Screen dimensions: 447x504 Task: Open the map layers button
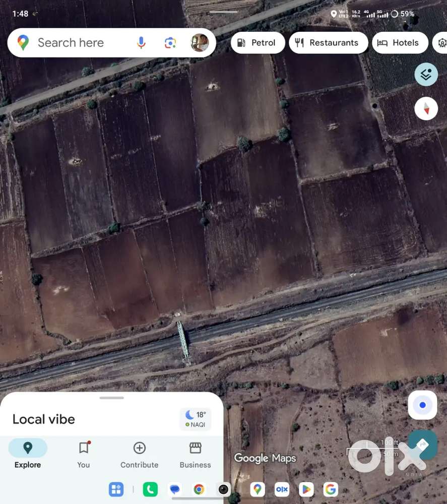coord(426,75)
